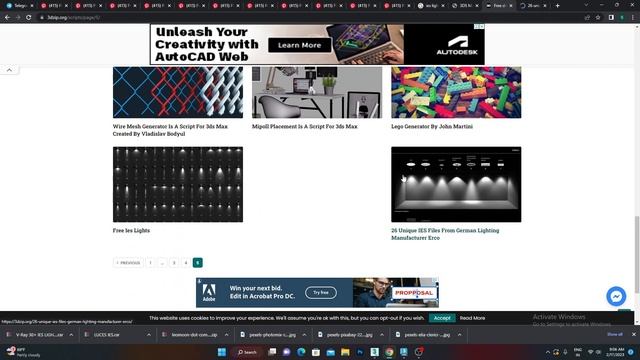Screen dimensions: 640x360
Task: Click Try free in Adobe Acrobat ad
Action: point(321,293)
